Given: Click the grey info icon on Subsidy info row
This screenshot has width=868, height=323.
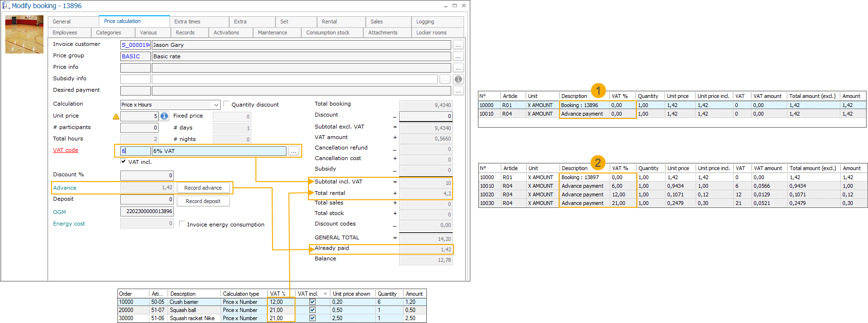Looking at the screenshot, I should pos(458,79).
